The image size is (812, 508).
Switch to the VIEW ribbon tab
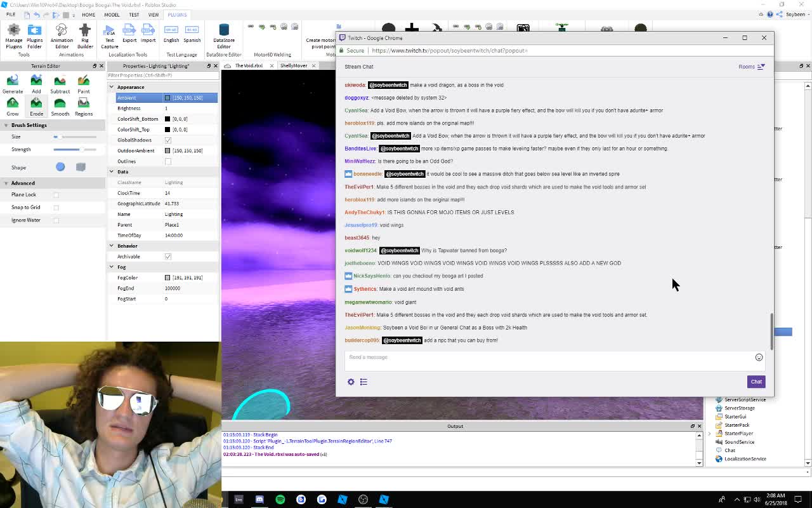click(x=154, y=15)
